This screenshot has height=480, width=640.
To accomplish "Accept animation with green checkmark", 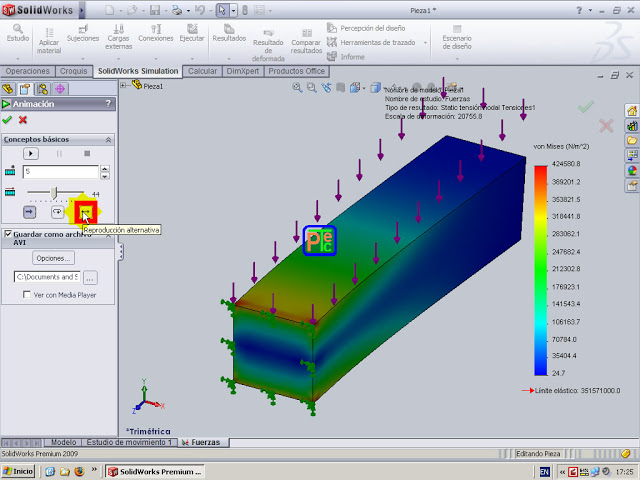I will (7, 120).
